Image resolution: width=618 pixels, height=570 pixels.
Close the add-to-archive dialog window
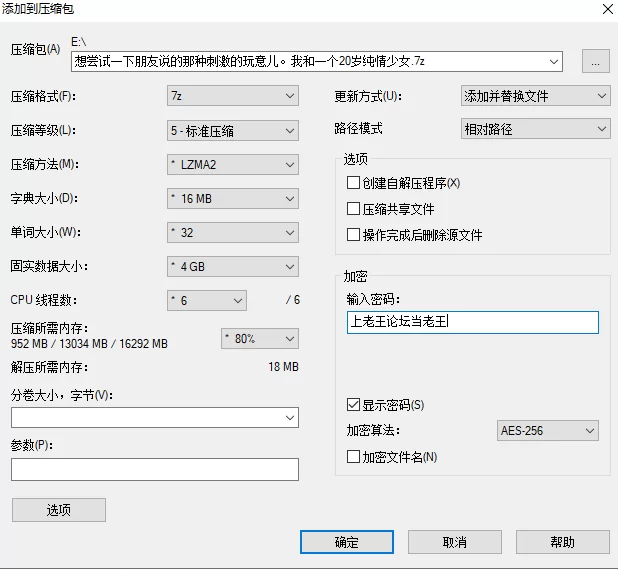click(x=606, y=9)
